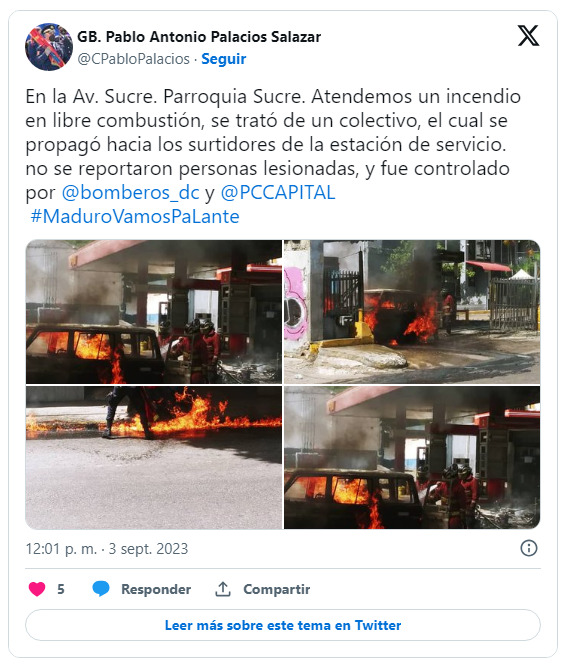The width and height of the screenshot is (573, 670).
Task: Open the @bomberos_dc mention
Action: tap(130, 193)
